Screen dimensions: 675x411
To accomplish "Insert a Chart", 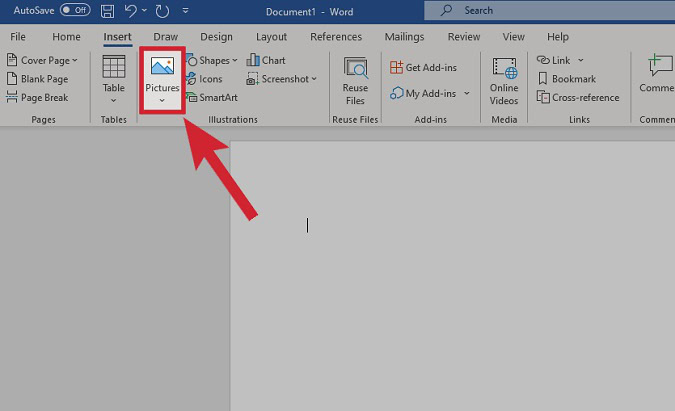I will (x=266, y=60).
